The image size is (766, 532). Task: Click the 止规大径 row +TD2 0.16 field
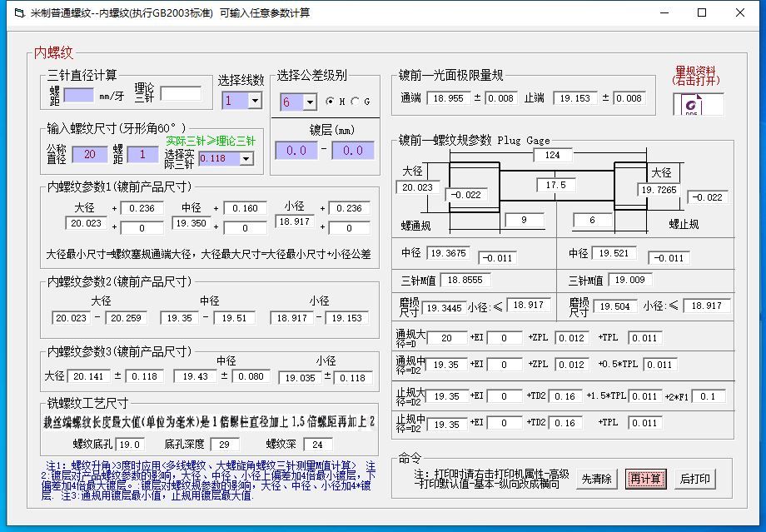(565, 396)
